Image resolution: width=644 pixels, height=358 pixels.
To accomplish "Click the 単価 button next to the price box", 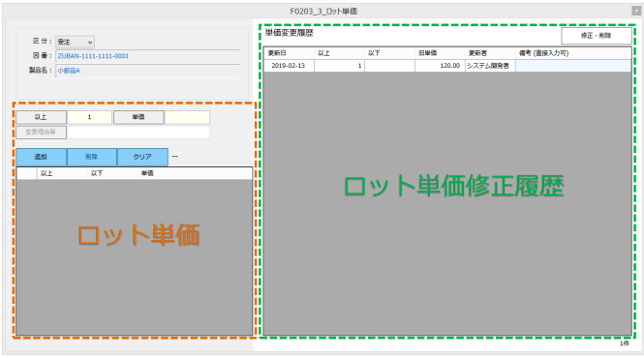I will click(138, 117).
